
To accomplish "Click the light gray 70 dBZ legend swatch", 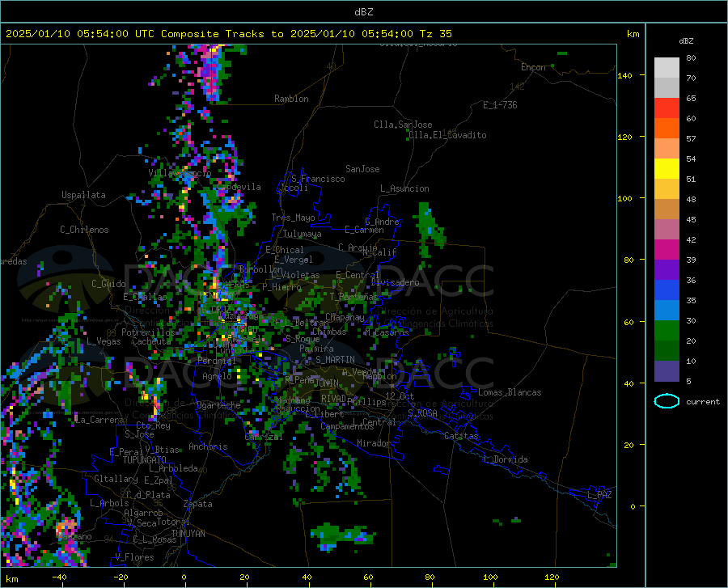I will point(667,67).
